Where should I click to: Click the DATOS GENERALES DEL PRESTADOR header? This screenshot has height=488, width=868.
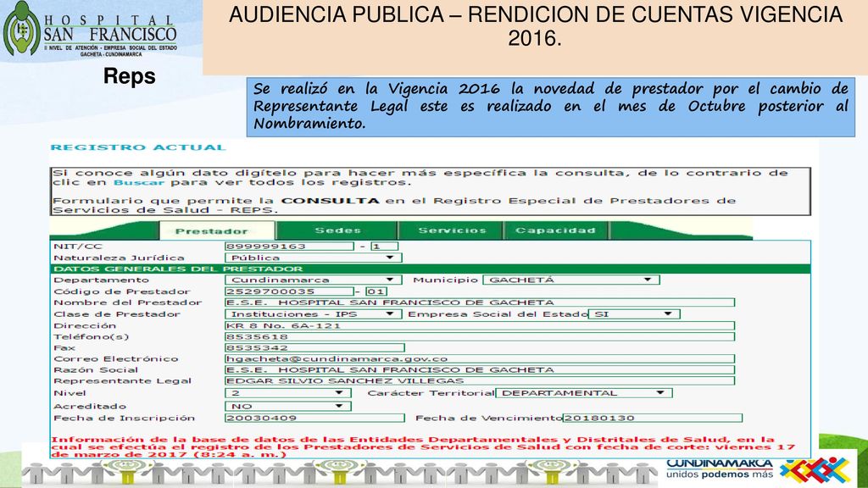click(x=430, y=269)
